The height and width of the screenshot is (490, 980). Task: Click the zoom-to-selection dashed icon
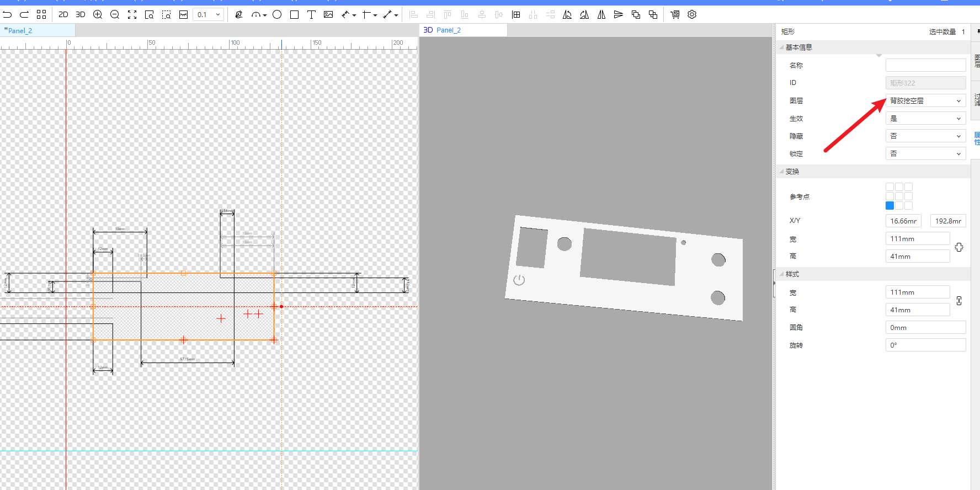coord(166,14)
